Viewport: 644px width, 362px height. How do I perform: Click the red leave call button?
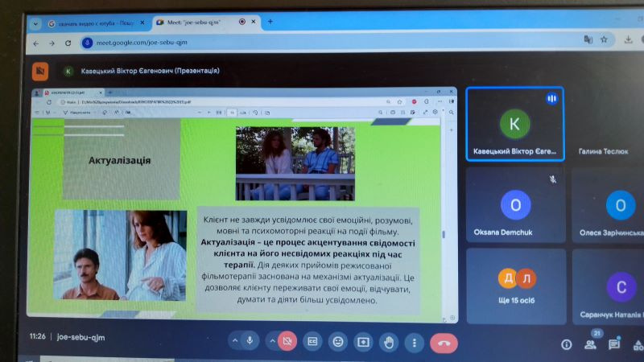444,343
